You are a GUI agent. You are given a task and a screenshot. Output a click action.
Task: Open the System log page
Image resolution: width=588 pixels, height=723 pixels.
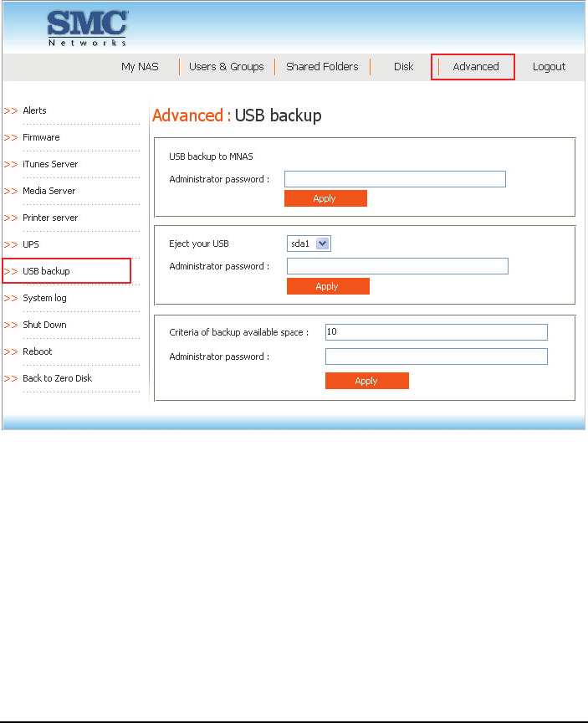[44, 298]
